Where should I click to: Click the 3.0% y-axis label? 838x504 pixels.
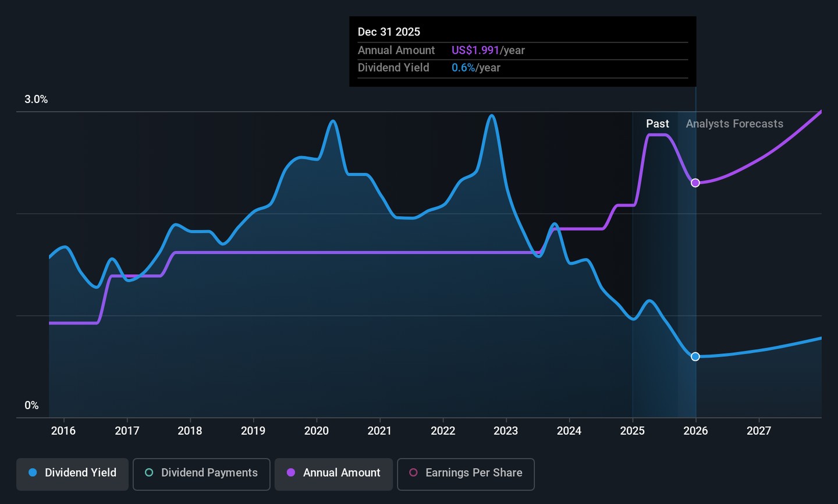36,100
